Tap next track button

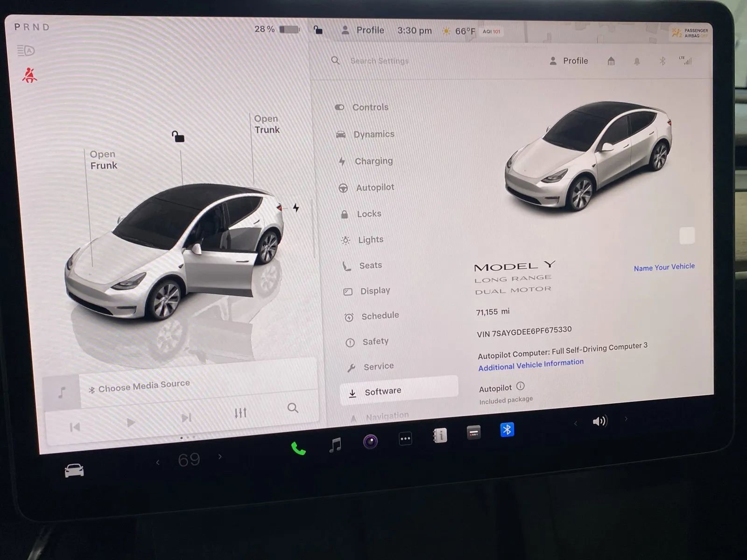[186, 417]
